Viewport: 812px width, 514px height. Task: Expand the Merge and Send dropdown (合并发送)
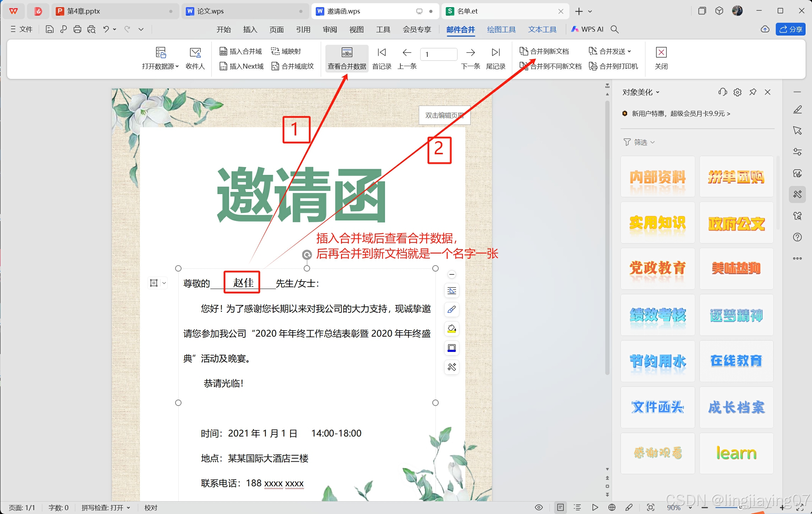pyautogui.click(x=629, y=51)
